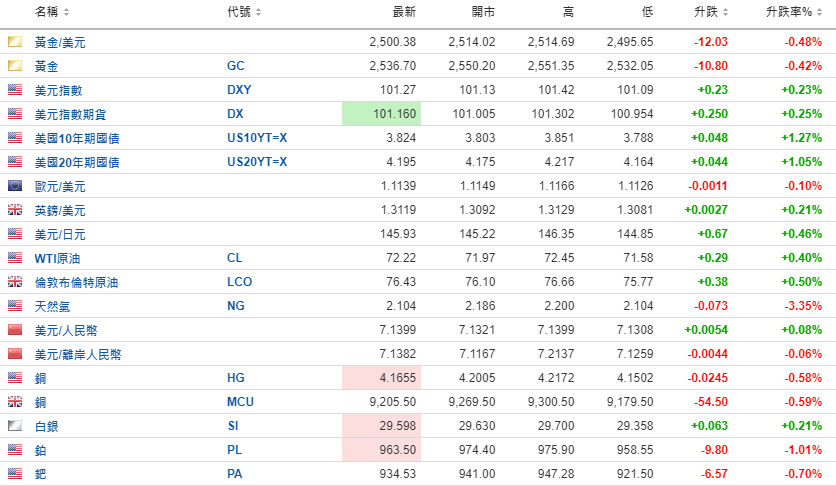Open the WTI原油 instrument link
Viewport: 836px width, 486px height.
click(x=56, y=258)
